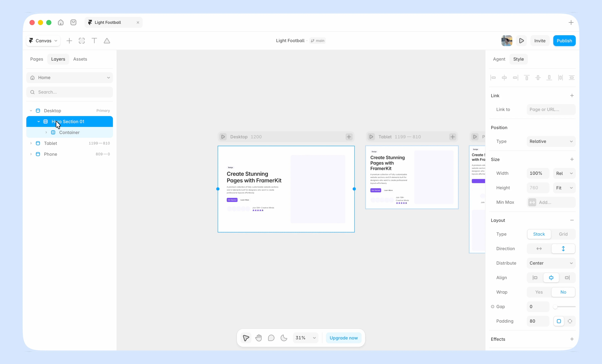Click the Publish button
The width and height of the screenshot is (602, 364).
(564, 41)
